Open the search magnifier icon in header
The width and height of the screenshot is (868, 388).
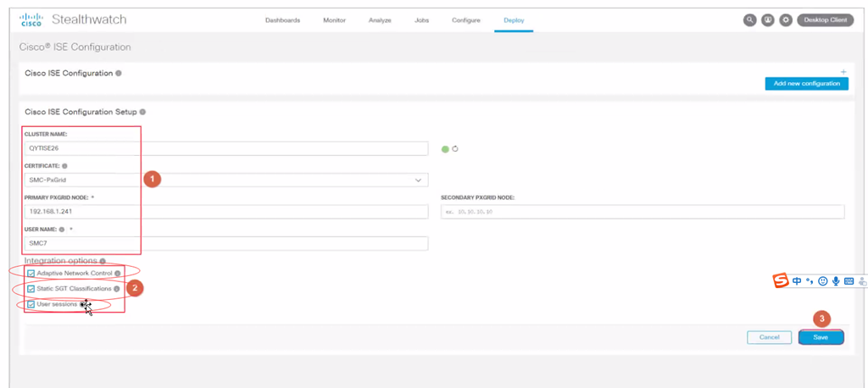(x=749, y=20)
